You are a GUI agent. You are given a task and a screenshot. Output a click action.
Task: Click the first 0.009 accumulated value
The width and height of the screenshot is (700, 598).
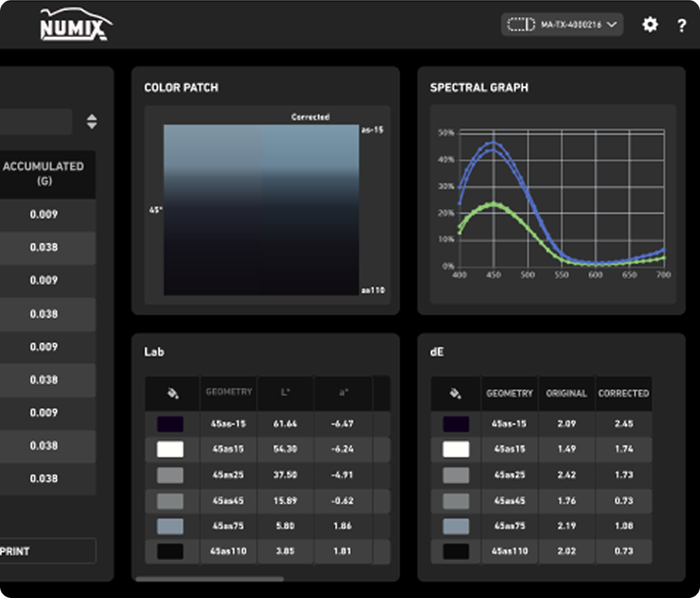(x=44, y=215)
